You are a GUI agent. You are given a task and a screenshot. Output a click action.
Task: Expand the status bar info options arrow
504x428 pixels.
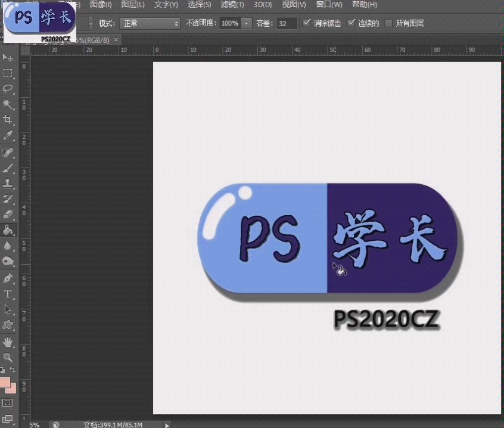coord(167,424)
